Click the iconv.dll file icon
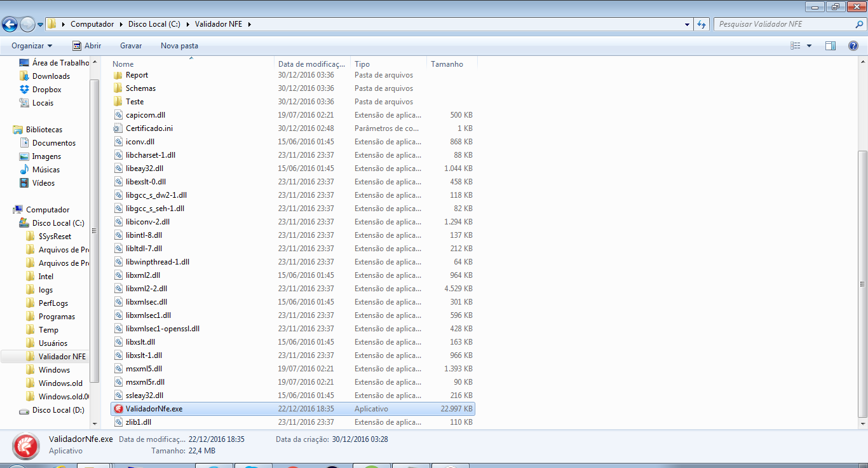868x468 pixels. (118, 142)
